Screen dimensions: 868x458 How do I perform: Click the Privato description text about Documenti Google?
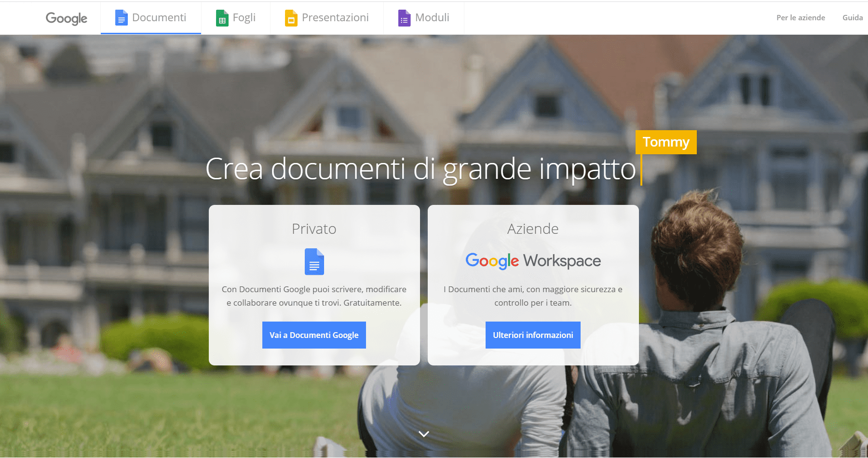pos(314,296)
